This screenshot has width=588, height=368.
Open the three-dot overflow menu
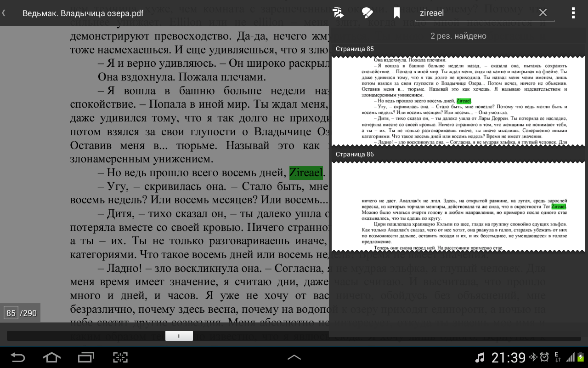click(x=573, y=13)
